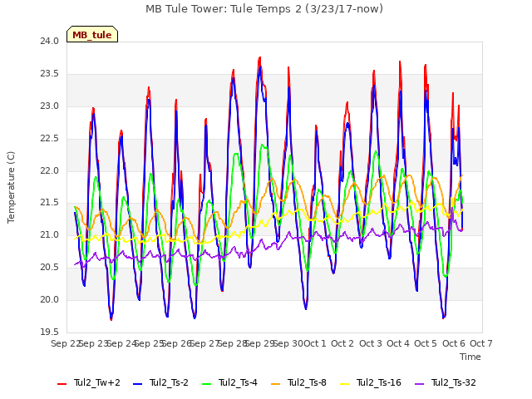This screenshot has height=399, width=532.
Task: Select the Tul2_Ts-8 legend label
Action: pyautogui.click(x=307, y=382)
